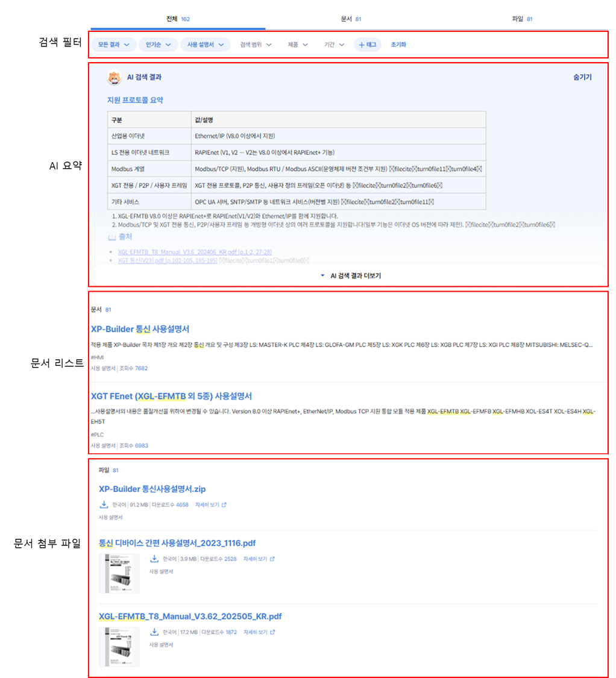The width and height of the screenshot is (616, 678).
Task: Expand the 인기순 sort dropdown
Action: (159, 45)
